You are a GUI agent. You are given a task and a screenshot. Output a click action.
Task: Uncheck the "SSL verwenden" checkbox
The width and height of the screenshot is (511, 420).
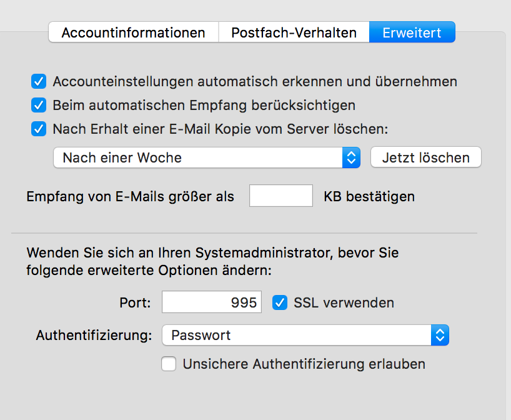pyautogui.click(x=280, y=302)
